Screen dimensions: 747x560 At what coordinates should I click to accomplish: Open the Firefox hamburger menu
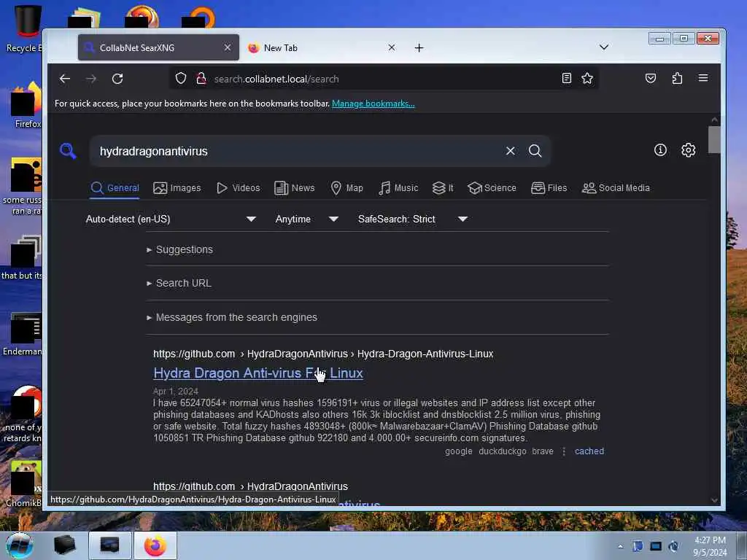pos(703,78)
